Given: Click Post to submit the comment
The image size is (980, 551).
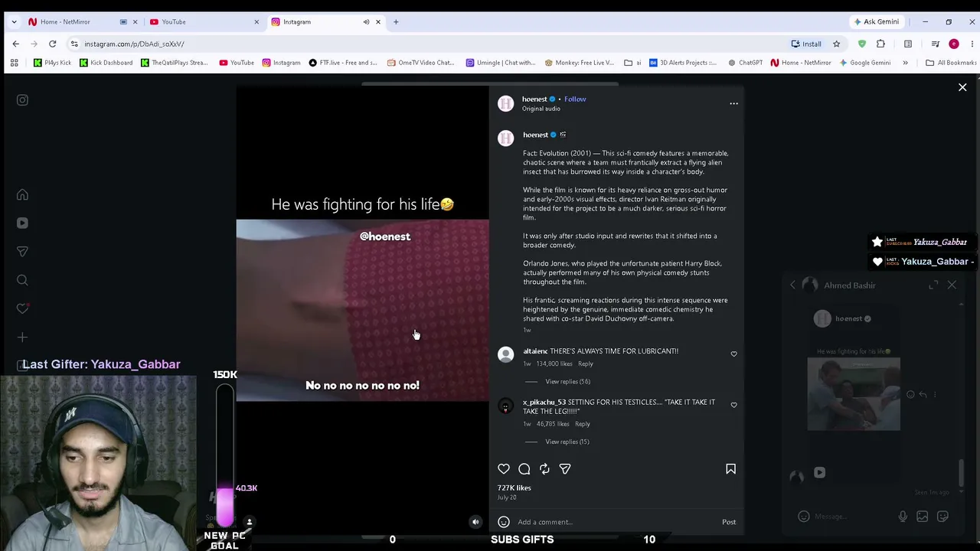Looking at the screenshot, I should 729,522.
